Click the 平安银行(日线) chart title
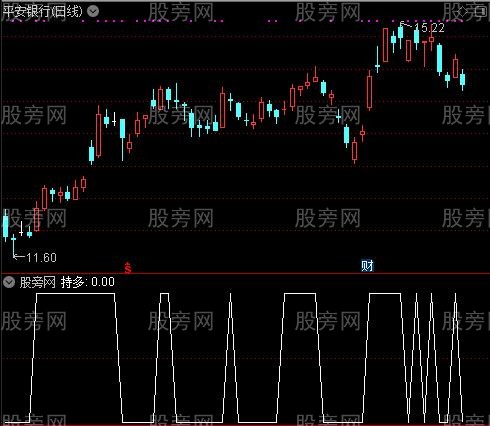 pos(43,12)
